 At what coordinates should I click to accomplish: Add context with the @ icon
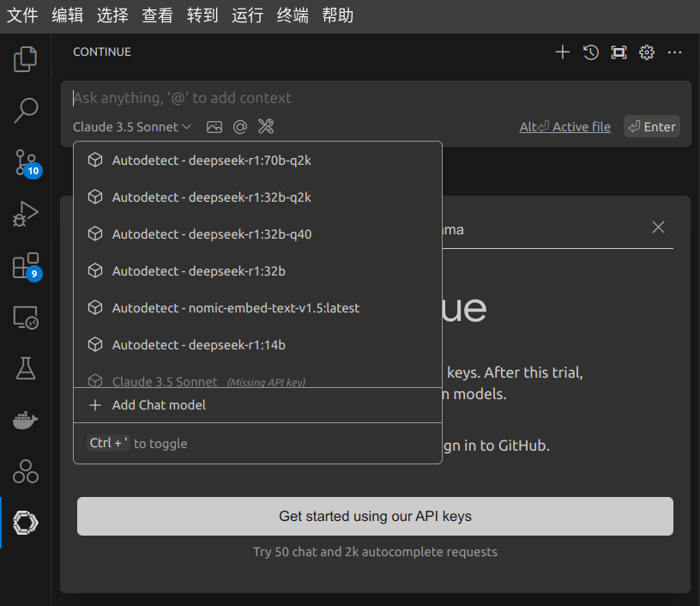[240, 127]
